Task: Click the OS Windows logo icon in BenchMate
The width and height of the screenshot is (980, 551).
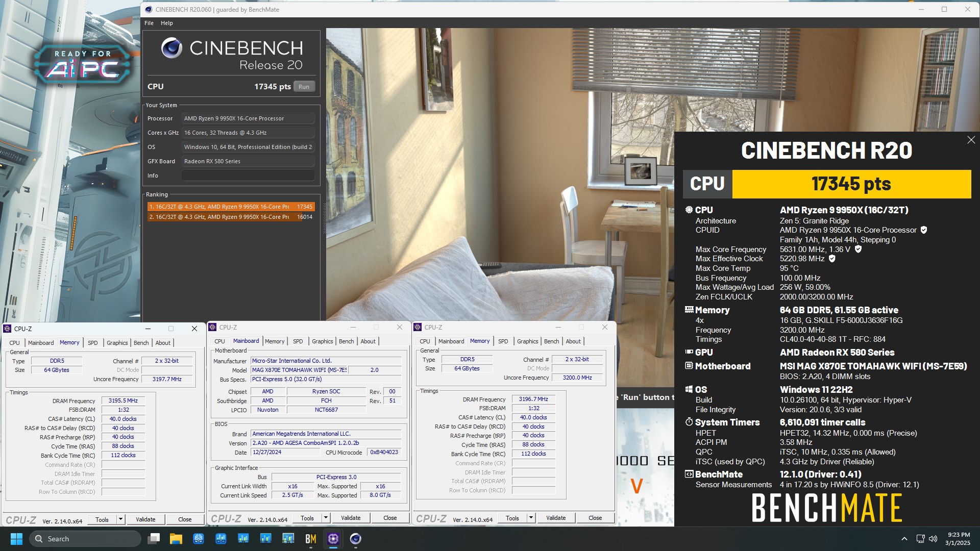Action: [x=689, y=389]
